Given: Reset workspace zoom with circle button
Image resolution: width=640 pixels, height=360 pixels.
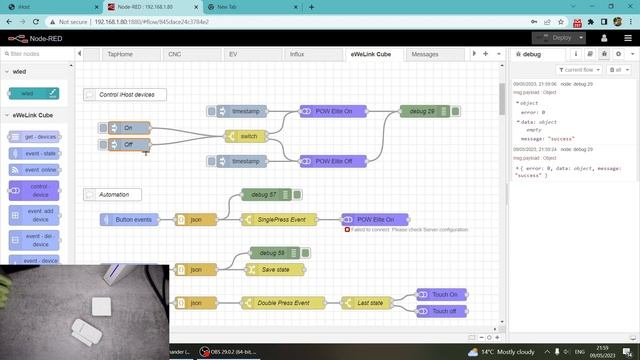Looking at the screenshot, I should point(489,338).
